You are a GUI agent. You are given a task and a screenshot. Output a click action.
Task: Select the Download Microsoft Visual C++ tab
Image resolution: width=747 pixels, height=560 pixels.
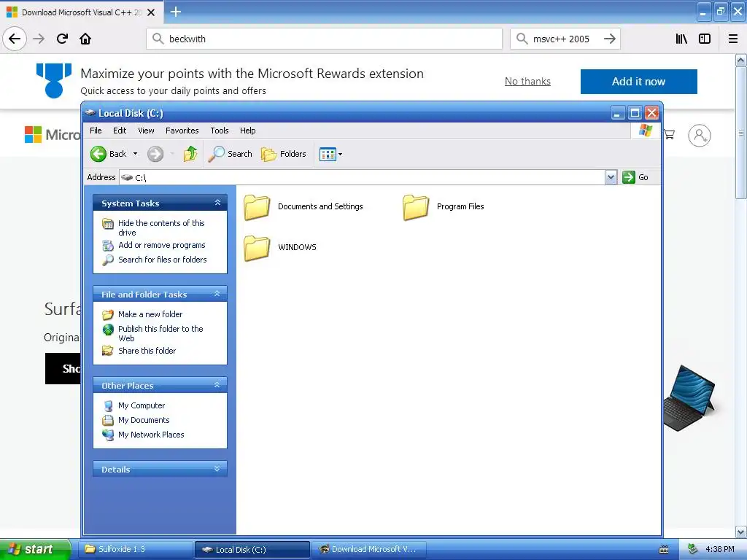coord(82,12)
